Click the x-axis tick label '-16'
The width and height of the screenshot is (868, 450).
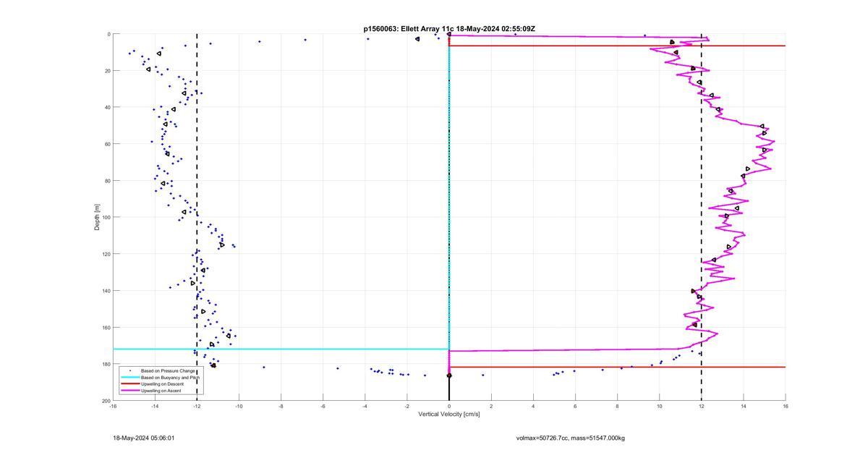tap(113, 406)
